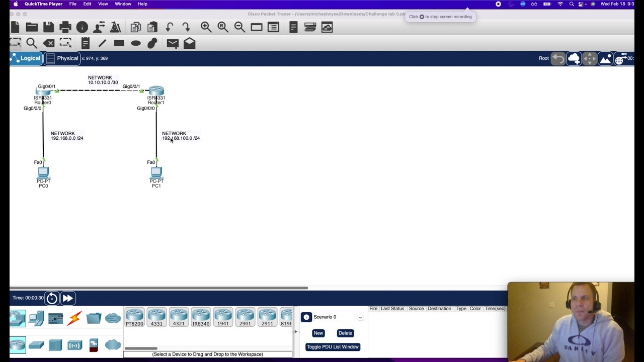Viewport: 644px width, 362px height.
Task: Pick the 4331 router model
Action: pos(156,318)
